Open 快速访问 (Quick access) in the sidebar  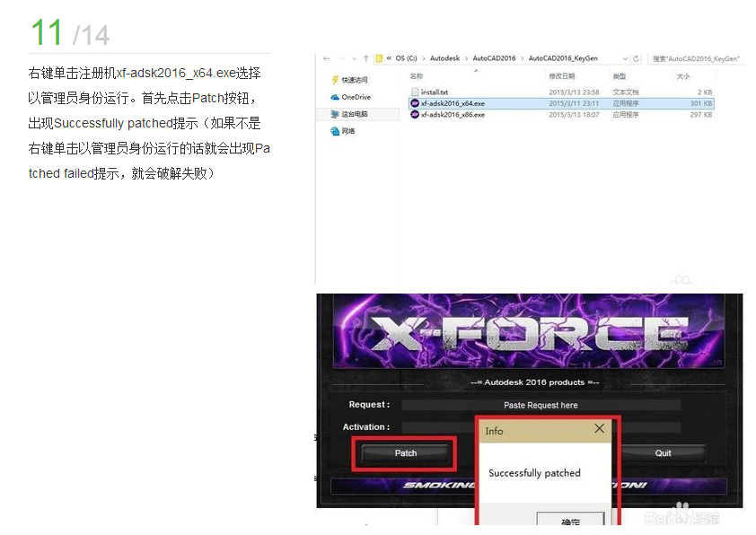coord(355,80)
